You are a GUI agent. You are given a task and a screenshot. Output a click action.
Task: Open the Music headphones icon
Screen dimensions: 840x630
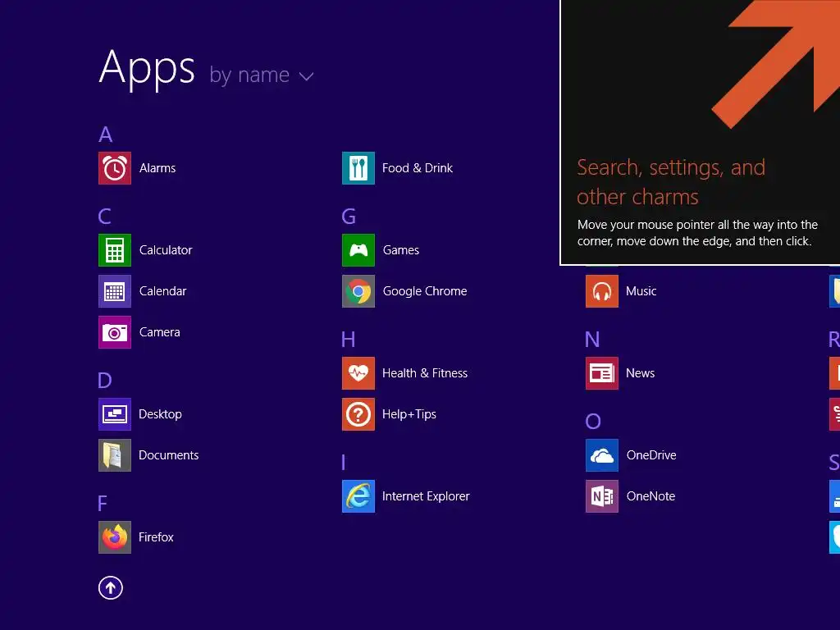pos(602,291)
